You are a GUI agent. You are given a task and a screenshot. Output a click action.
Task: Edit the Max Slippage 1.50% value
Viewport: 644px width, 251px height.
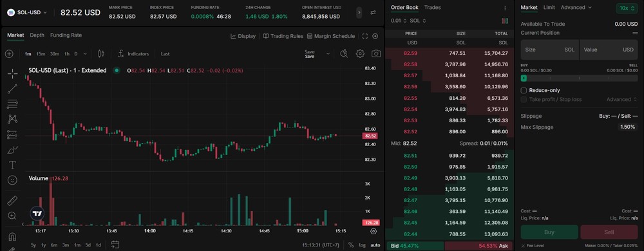point(627,127)
